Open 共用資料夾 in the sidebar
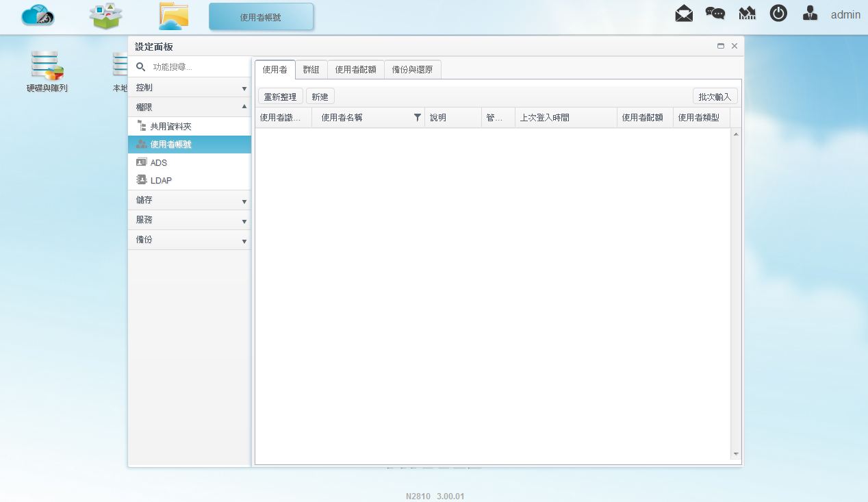The image size is (868, 502). (x=190, y=127)
